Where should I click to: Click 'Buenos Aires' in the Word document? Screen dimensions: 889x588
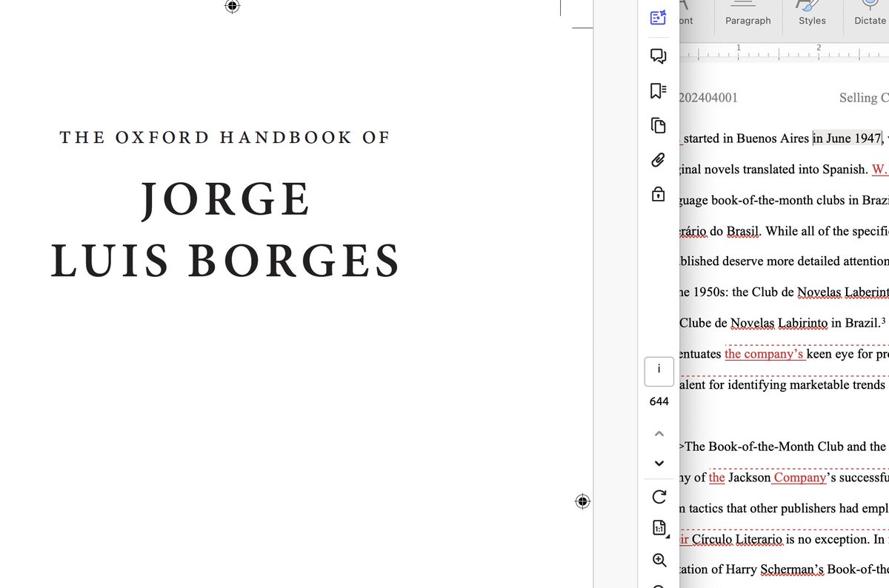773,138
